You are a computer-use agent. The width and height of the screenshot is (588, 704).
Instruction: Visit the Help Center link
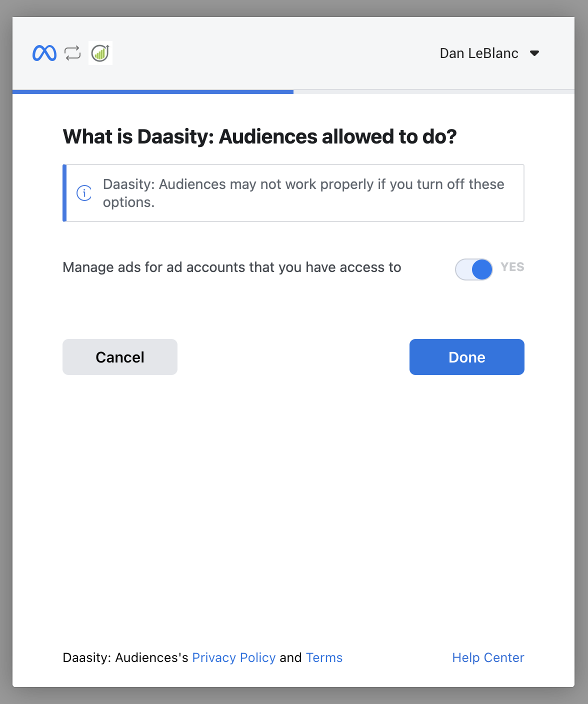[488, 657]
